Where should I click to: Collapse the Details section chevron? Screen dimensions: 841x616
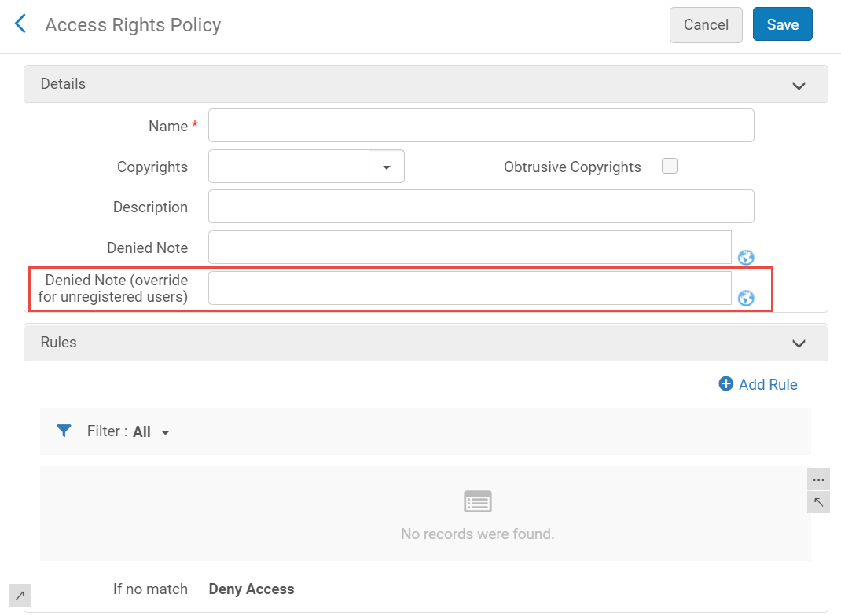point(799,85)
